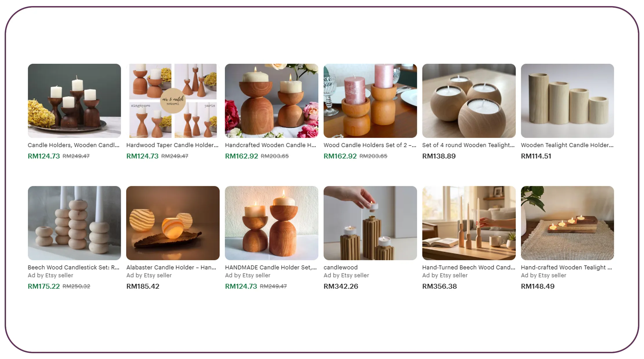Click the mix & match taper holder image
Screen dimensions: 644x359
click(x=173, y=101)
